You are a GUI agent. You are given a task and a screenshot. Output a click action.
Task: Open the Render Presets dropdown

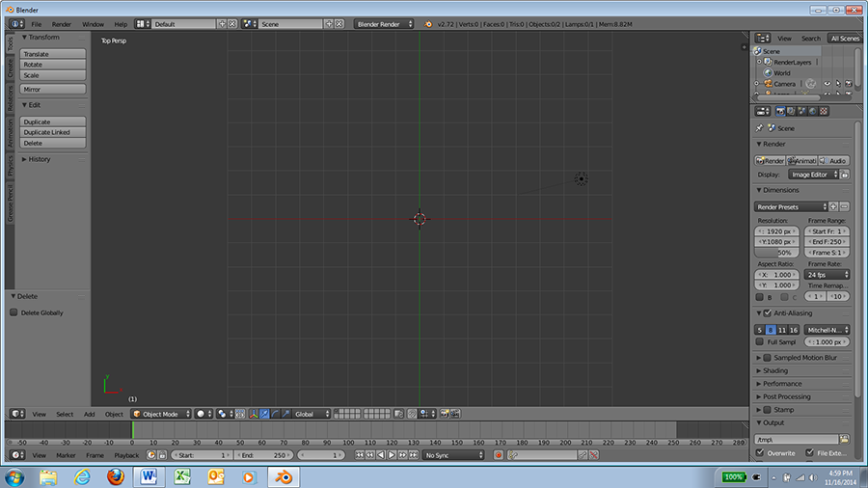tap(791, 207)
